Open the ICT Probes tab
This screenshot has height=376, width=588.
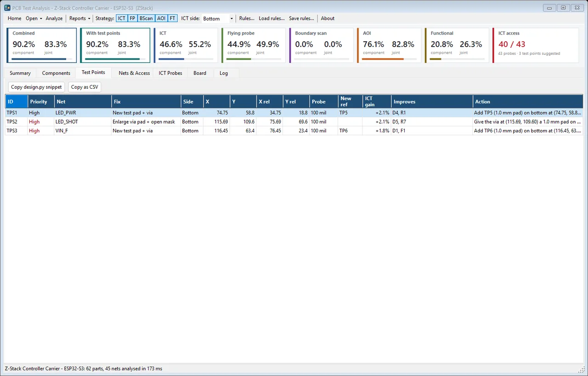(170, 73)
